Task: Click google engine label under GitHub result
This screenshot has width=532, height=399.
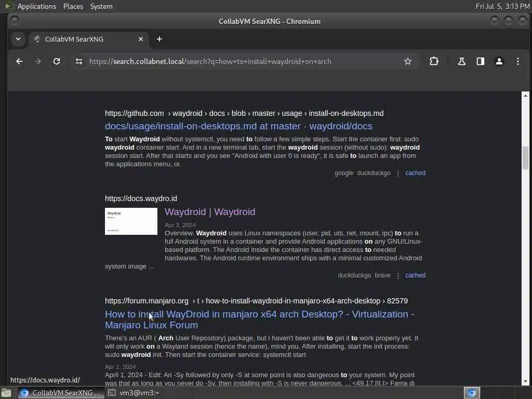Action: 344,173
